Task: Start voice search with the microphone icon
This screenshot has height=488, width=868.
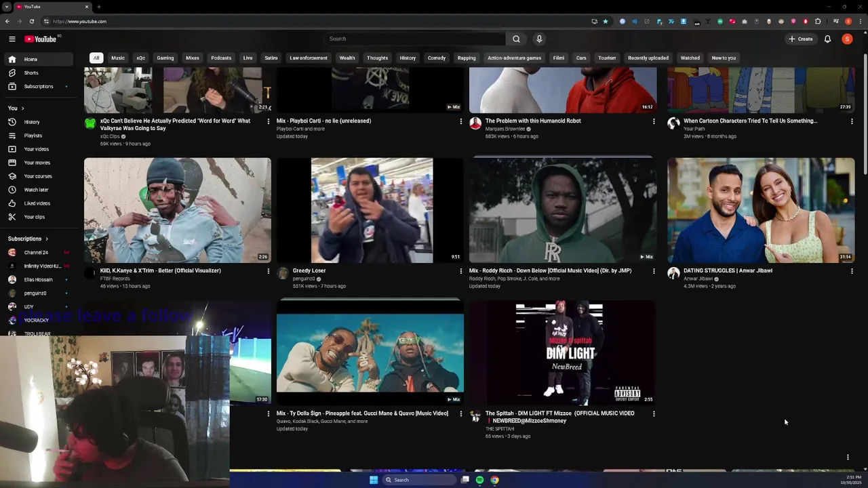Action: click(539, 39)
